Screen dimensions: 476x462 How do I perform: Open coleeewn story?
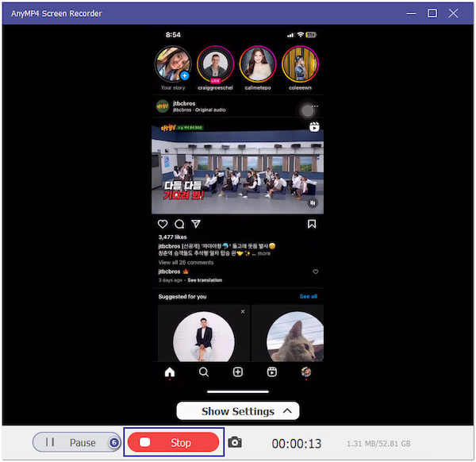(x=300, y=64)
